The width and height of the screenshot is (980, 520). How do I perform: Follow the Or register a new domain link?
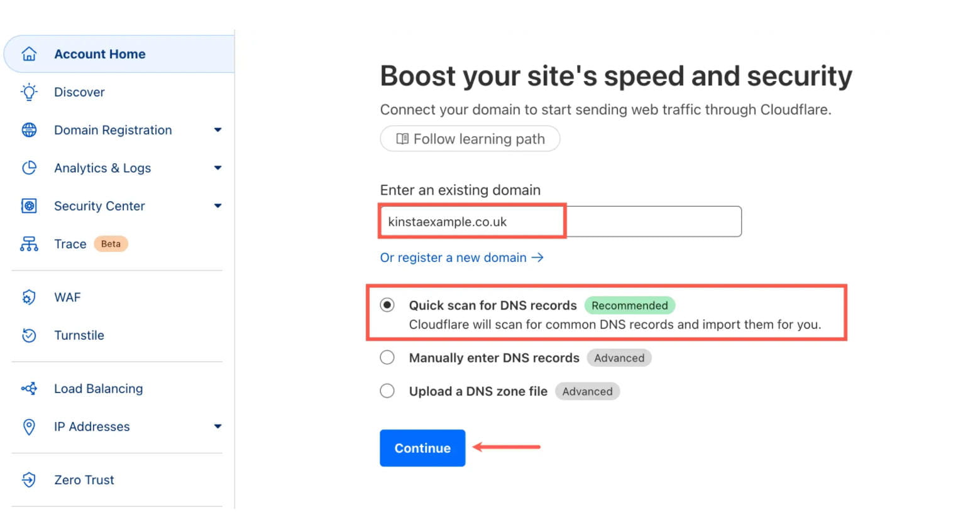pos(461,257)
